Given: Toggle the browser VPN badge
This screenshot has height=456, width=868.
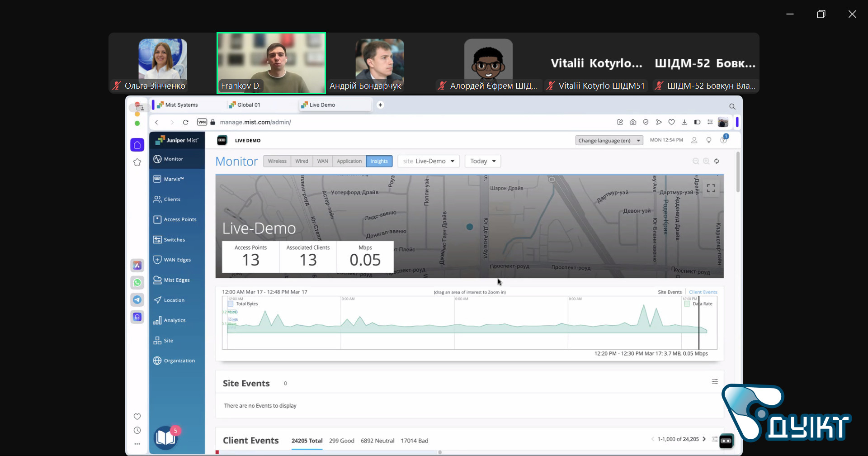Looking at the screenshot, I should click(x=202, y=122).
